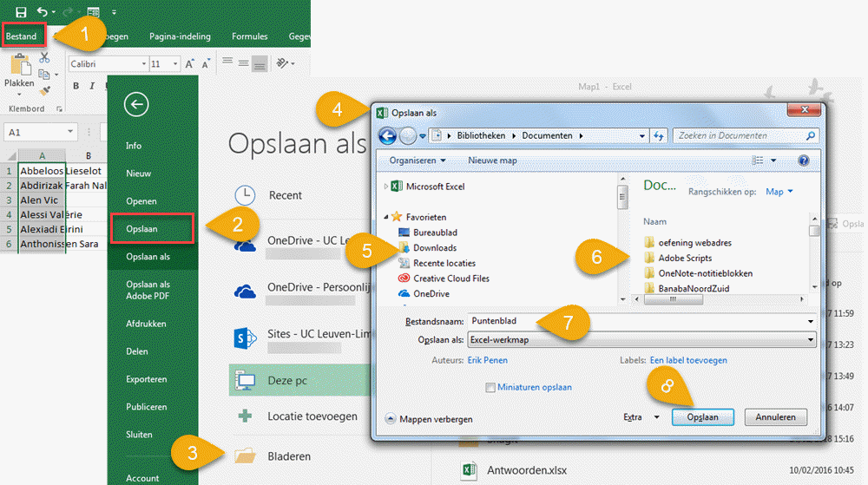Click the Een label toevoegen link
868x485 pixels.
pyautogui.click(x=688, y=360)
